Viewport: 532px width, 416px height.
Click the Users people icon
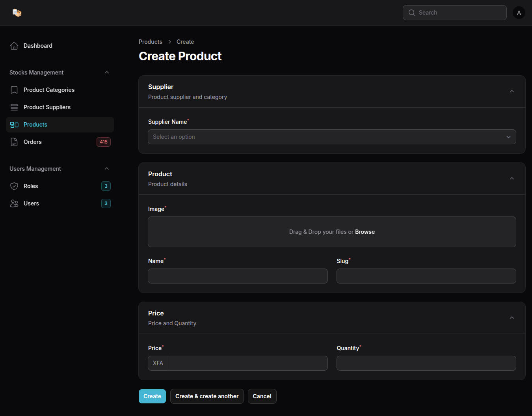pos(14,203)
